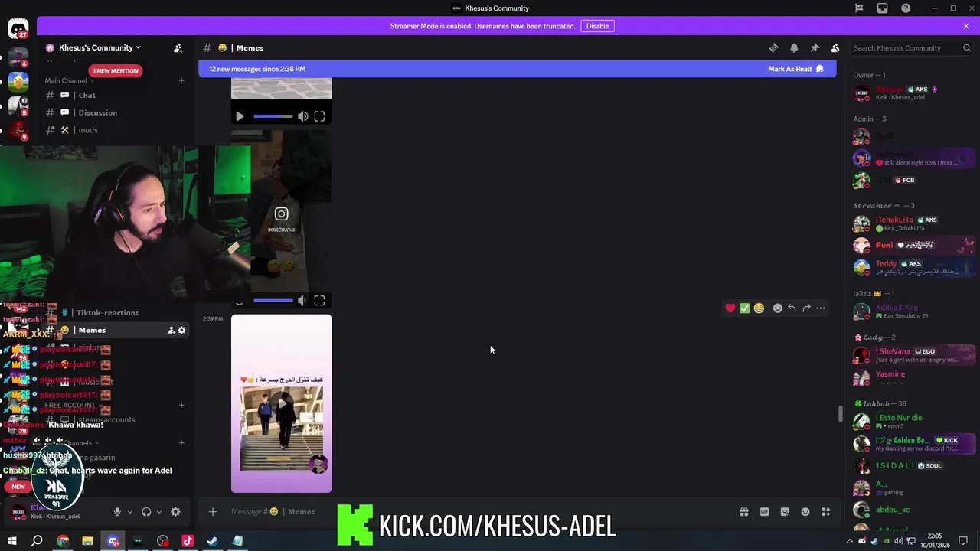Open the Tiktok-reactions channel
The width and height of the screenshot is (980, 551).
(x=115, y=312)
